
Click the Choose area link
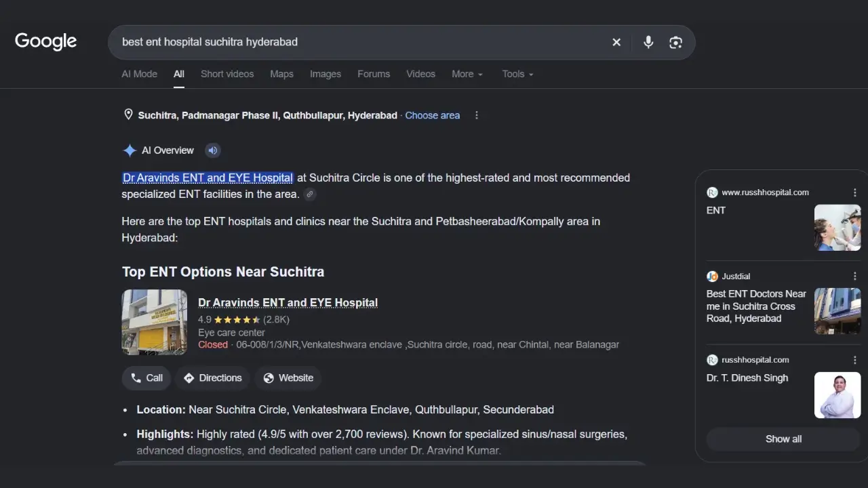point(433,115)
